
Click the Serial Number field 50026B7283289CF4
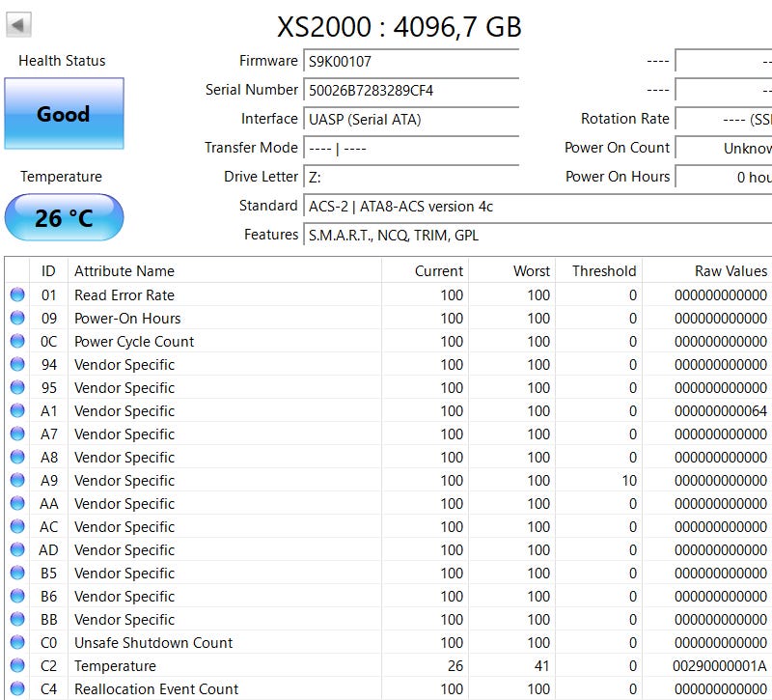pyautogui.click(x=411, y=91)
